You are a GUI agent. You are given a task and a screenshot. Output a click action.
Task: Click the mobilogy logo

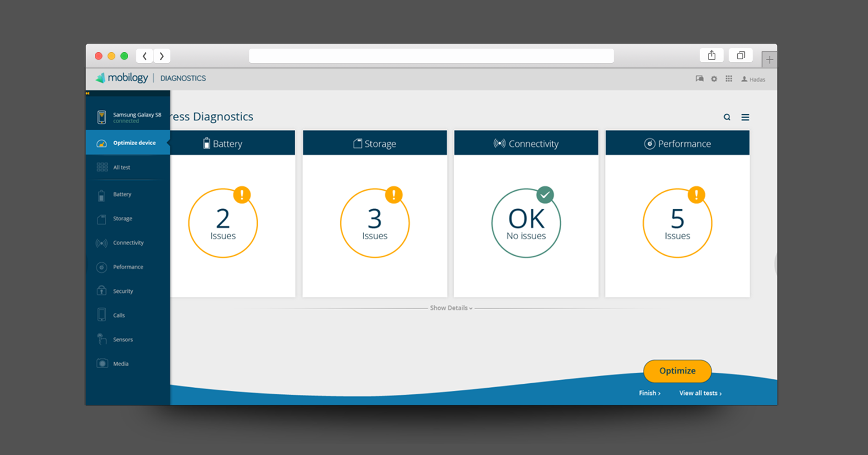tap(122, 78)
